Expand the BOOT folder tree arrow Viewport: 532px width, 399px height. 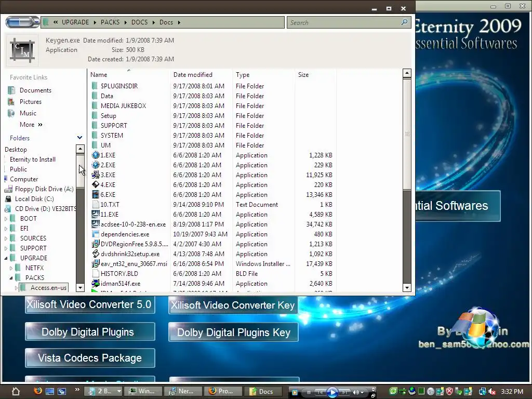pos(6,219)
